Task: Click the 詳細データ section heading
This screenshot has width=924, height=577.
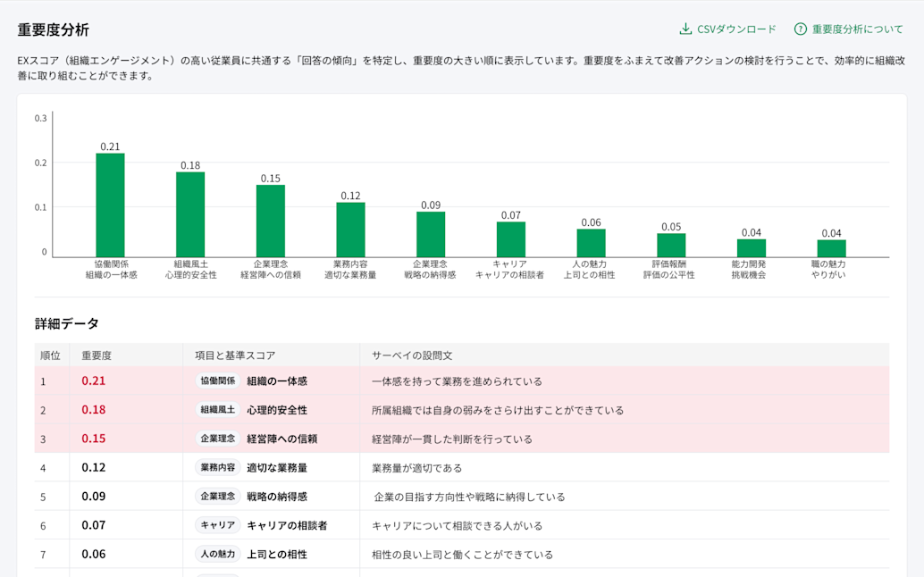Action: click(67, 323)
